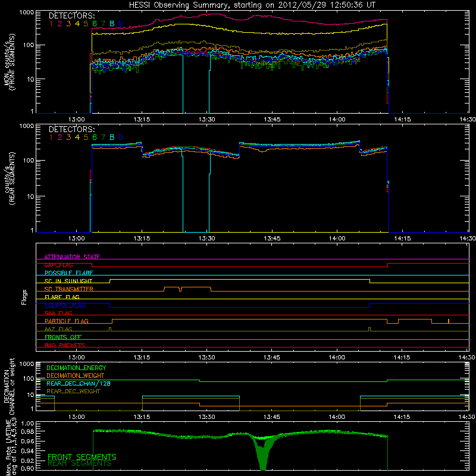
Task: Click the vertical Flags axis label
Action: pyautogui.click(x=24, y=297)
